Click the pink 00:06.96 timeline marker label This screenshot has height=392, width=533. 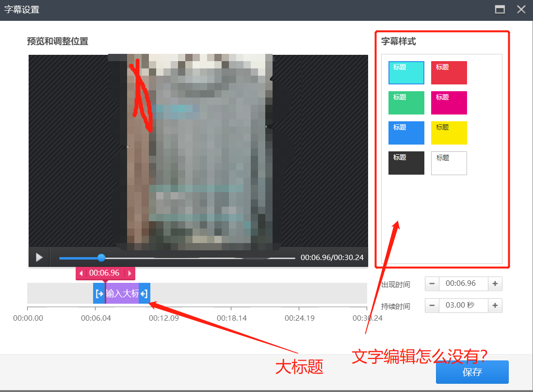(x=105, y=273)
